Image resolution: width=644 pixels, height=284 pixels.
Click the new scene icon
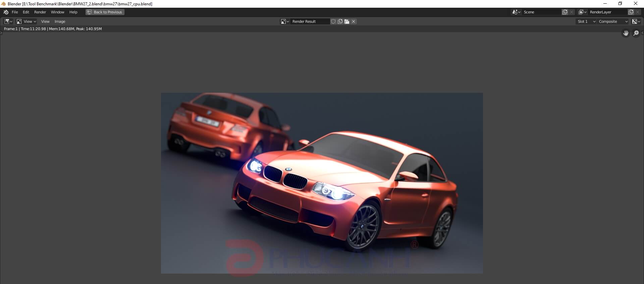(x=565, y=12)
